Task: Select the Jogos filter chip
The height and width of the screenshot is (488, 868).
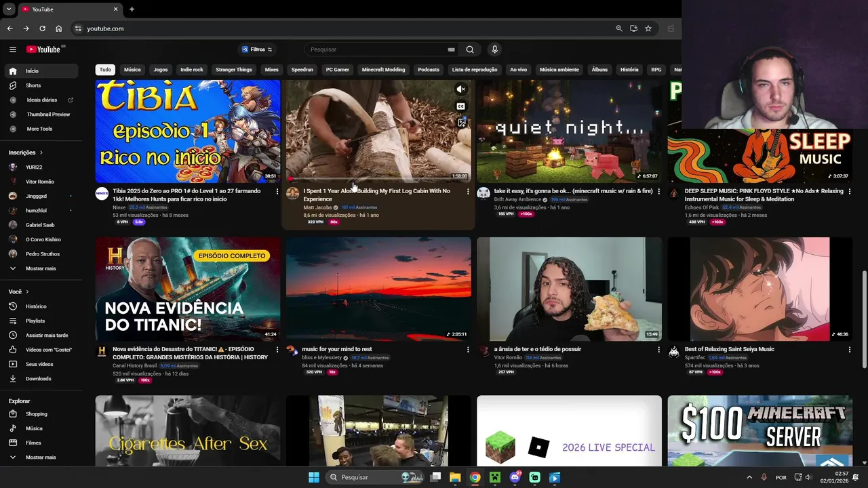Action: tap(161, 70)
